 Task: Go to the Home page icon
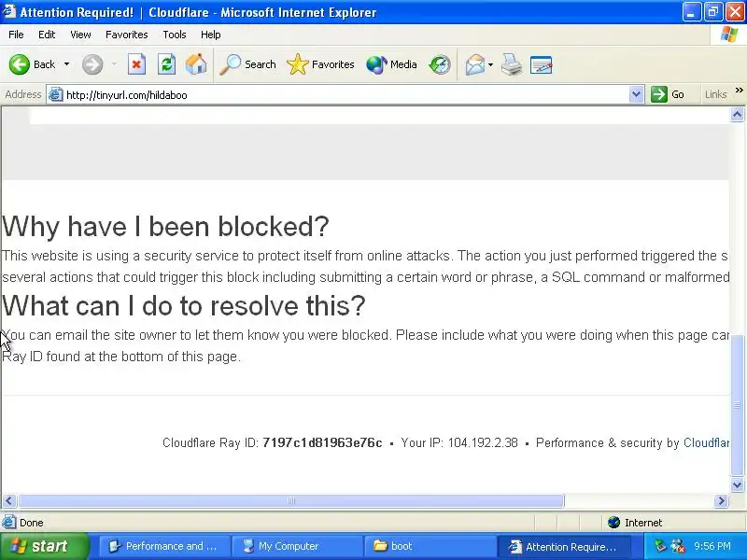coord(196,64)
